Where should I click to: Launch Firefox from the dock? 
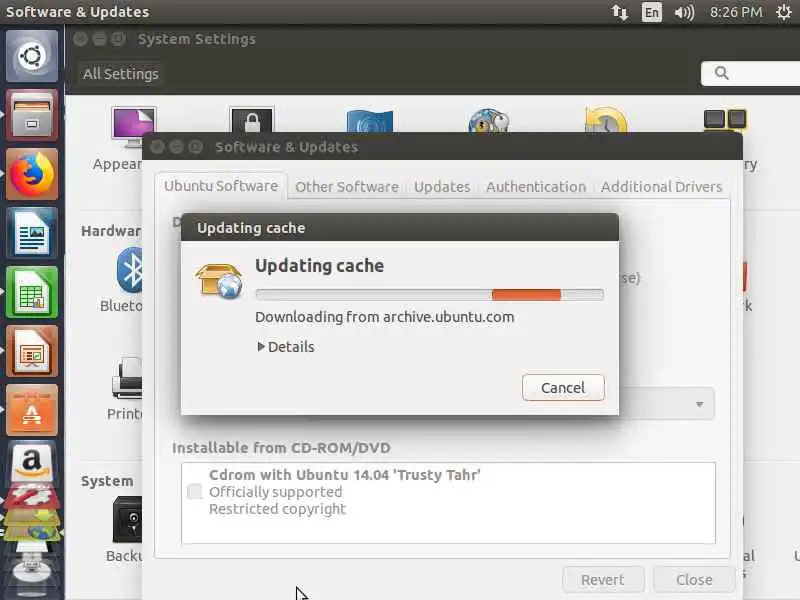[32, 174]
